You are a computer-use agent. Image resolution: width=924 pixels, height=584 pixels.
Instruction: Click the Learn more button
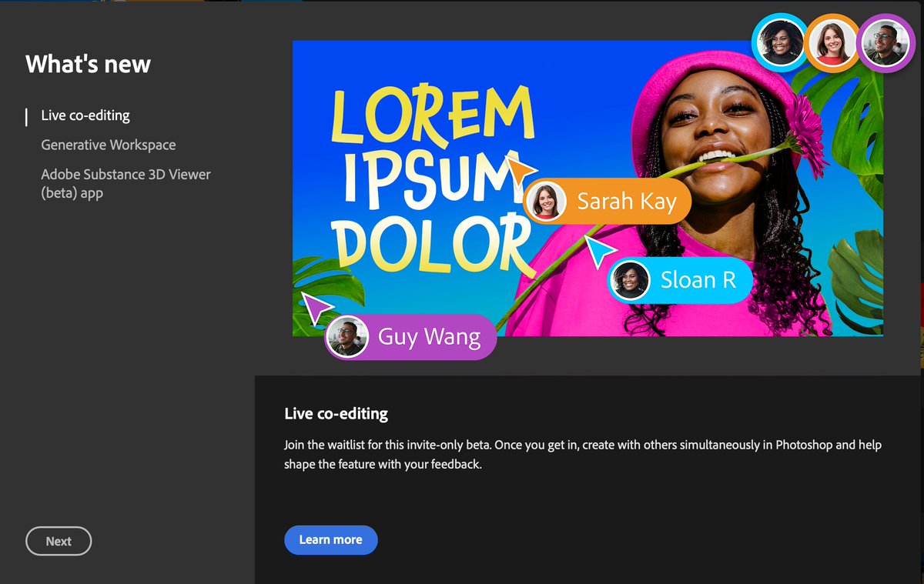[x=330, y=539]
